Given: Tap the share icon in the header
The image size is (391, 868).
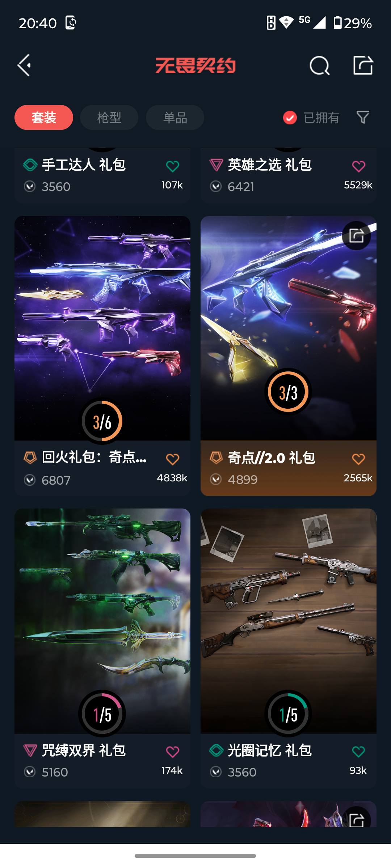Looking at the screenshot, I should coord(363,65).
